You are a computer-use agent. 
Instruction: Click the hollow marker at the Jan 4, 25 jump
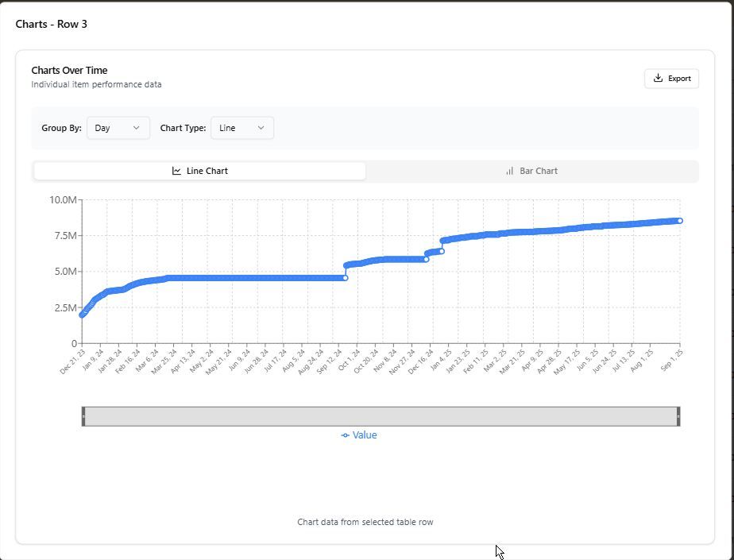(x=443, y=250)
